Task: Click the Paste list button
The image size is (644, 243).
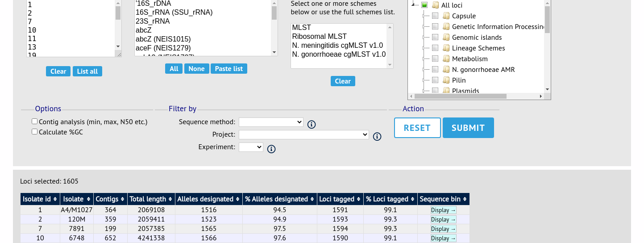Action: point(229,69)
